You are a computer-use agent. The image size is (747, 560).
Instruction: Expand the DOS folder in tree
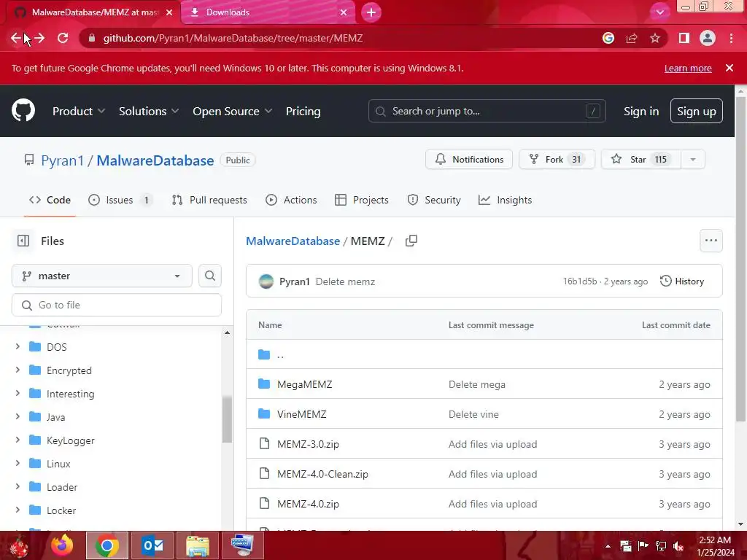[18, 346]
